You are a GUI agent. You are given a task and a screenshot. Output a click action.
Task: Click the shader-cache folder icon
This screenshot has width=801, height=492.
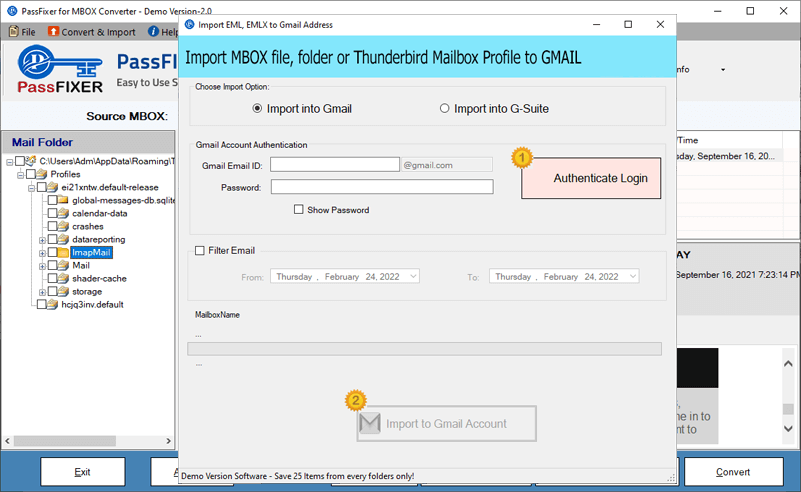[x=63, y=278]
